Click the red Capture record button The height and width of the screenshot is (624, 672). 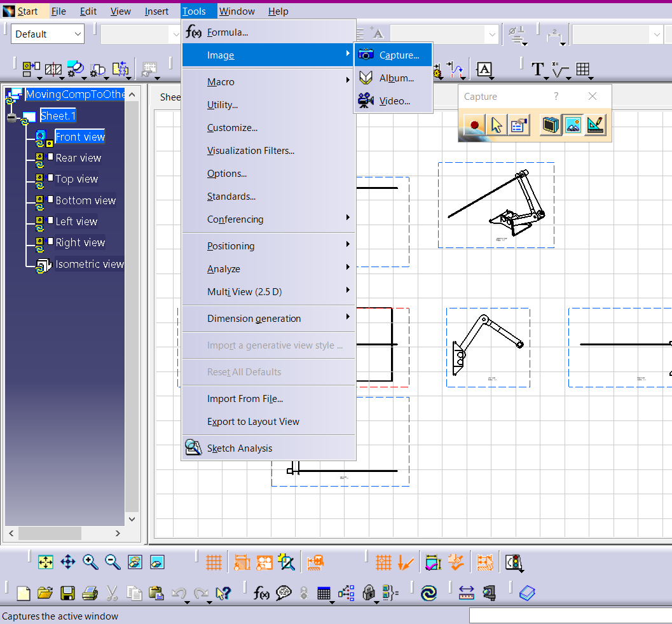tap(474, 125)
